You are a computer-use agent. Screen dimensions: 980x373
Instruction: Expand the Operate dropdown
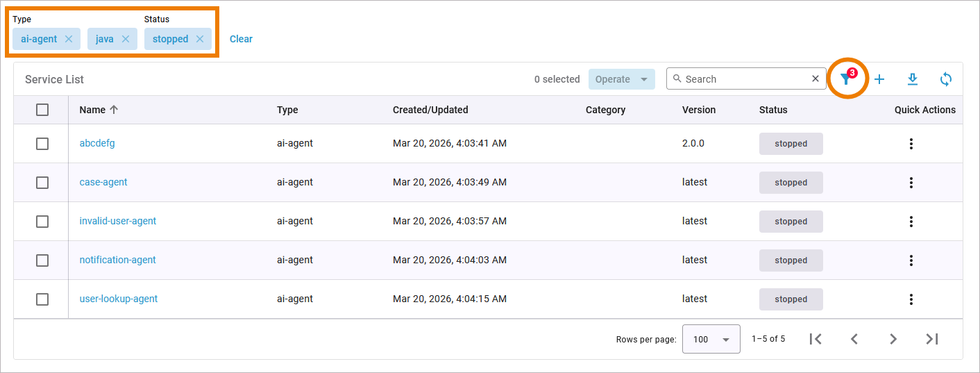click(621, 79)
